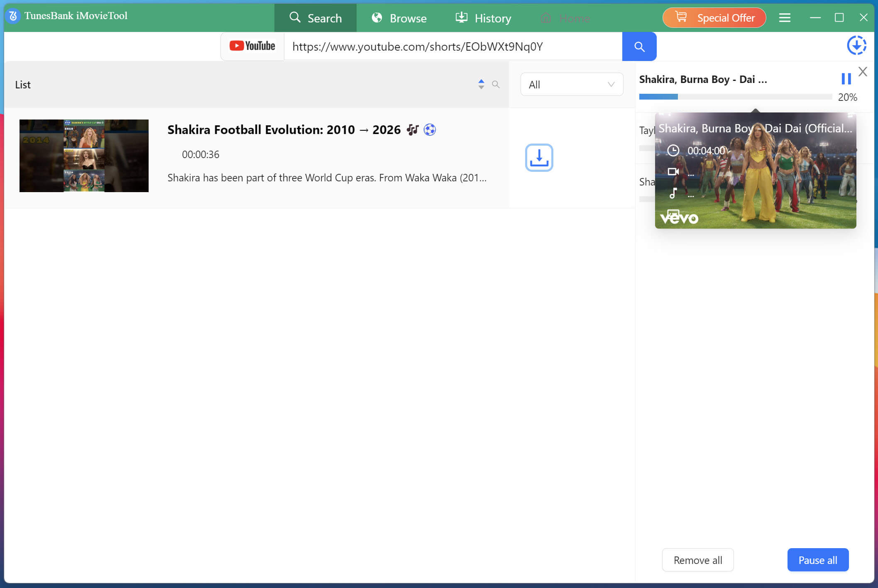Click the 00:04:00 duration in preview

[706, 151]
